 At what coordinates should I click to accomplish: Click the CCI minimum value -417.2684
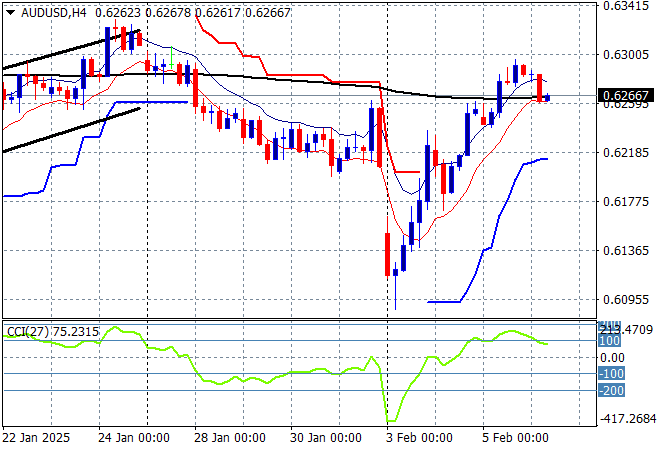click(x=626, y=419)
